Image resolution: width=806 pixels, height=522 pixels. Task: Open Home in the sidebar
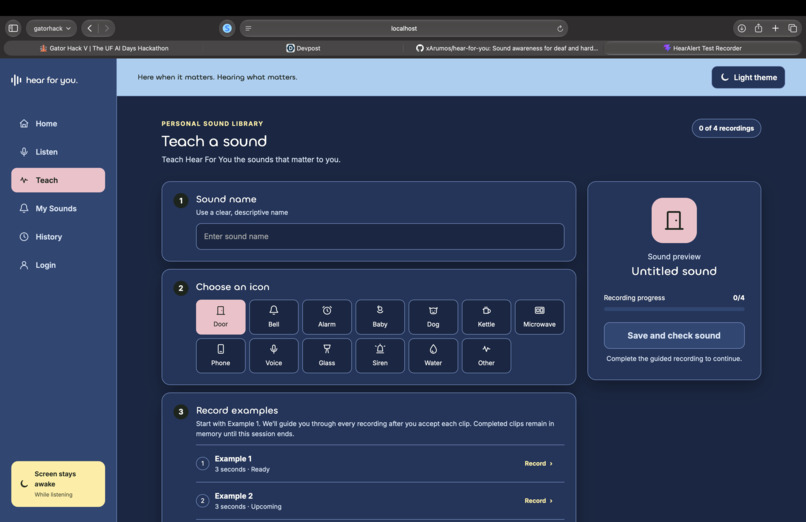coord(58,124)
